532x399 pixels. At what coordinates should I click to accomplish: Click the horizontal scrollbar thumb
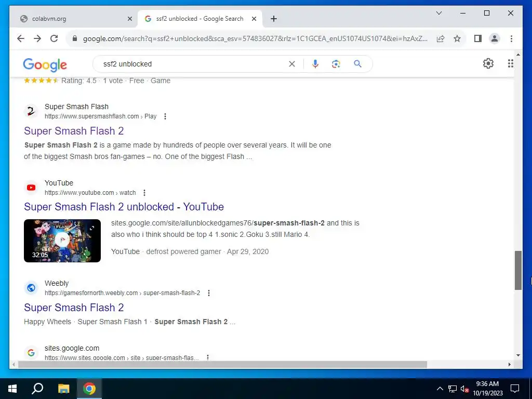(222, 364)
